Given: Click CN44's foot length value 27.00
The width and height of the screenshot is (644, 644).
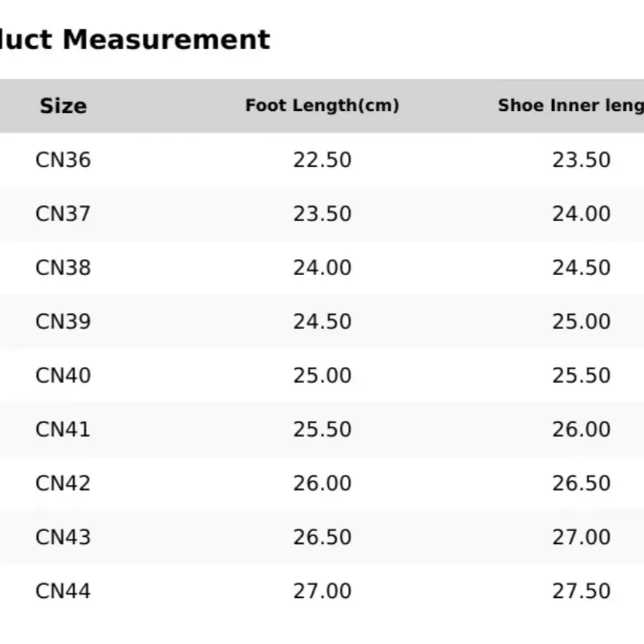Looking at the screenshot, I should pyautogui.click(x=322, y=591).
